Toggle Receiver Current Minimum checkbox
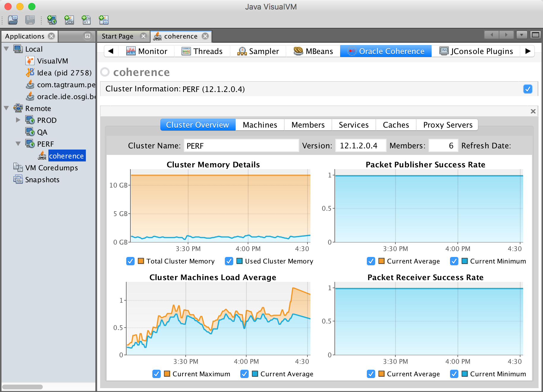543x392 pixels. pos(454,374)
